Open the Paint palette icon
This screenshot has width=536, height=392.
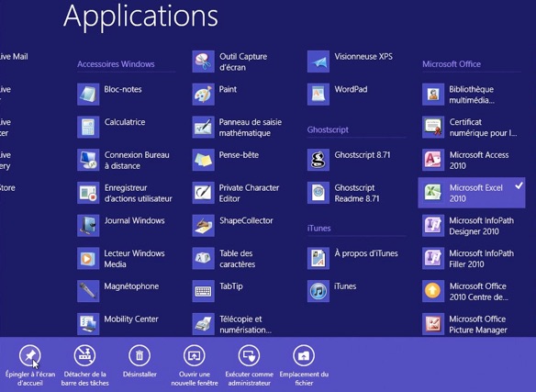(204, 94)
